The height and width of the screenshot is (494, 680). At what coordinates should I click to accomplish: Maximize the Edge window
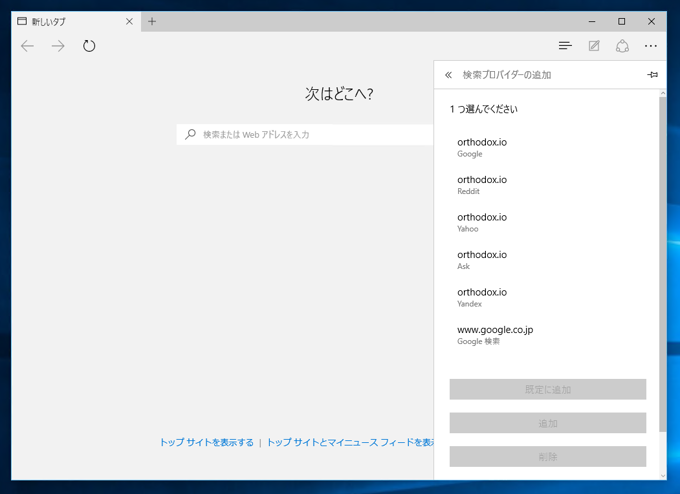click(621, 21)
